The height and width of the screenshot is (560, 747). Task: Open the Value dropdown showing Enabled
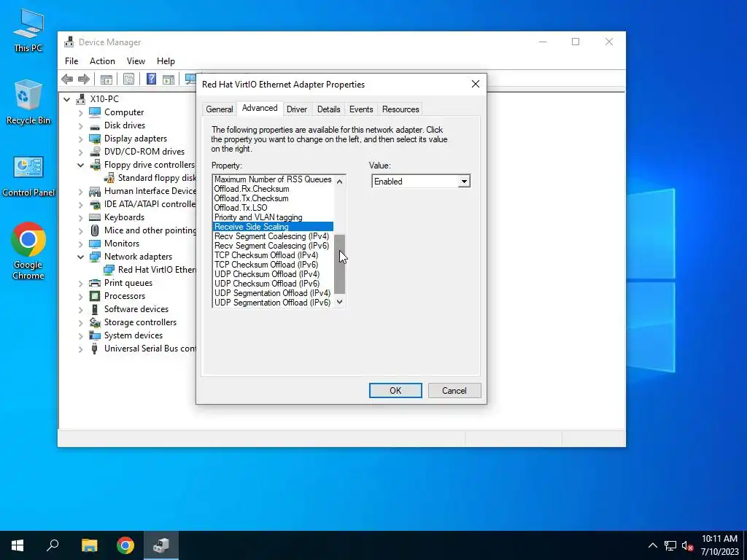pos(463,182)
